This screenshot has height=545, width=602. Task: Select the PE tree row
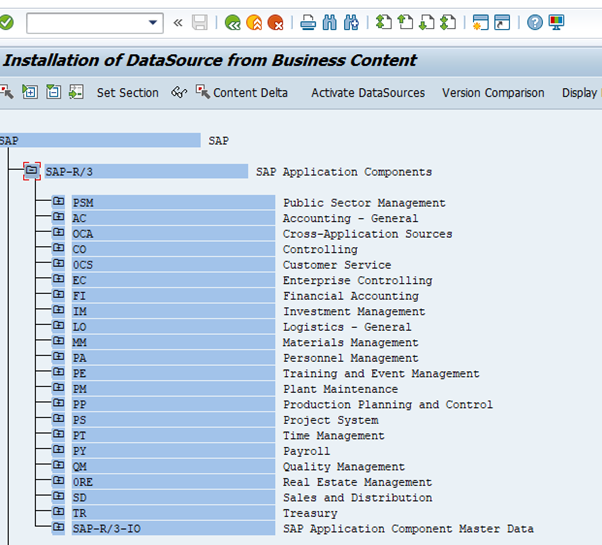pyautogui.click(x=173, y=373)
